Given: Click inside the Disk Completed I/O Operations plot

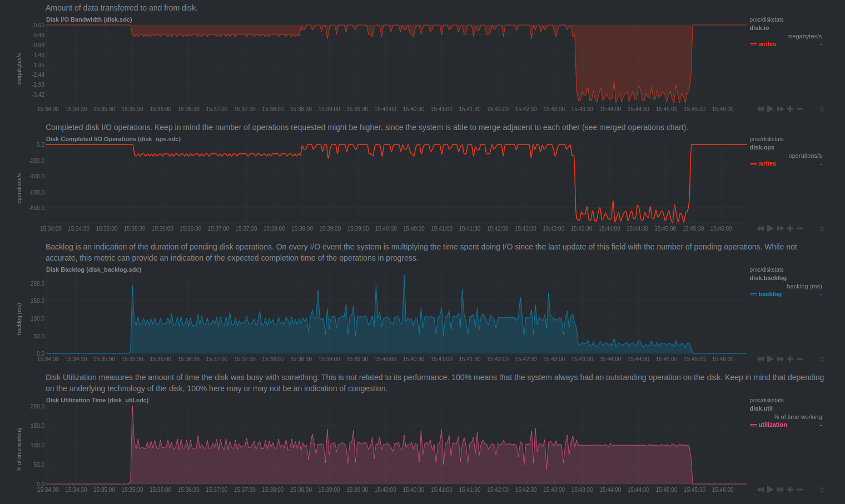Looking at the screenshot, I should pyautogui.click(x=397, y=183).
